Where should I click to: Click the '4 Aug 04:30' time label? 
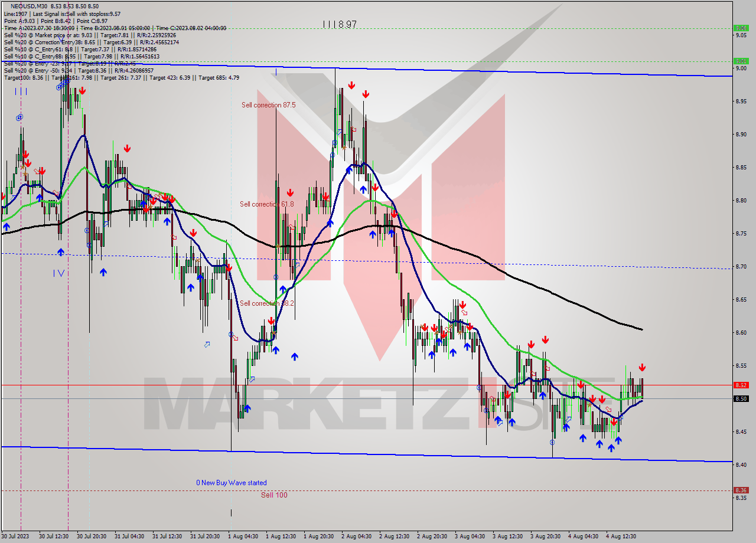(584, 537)
